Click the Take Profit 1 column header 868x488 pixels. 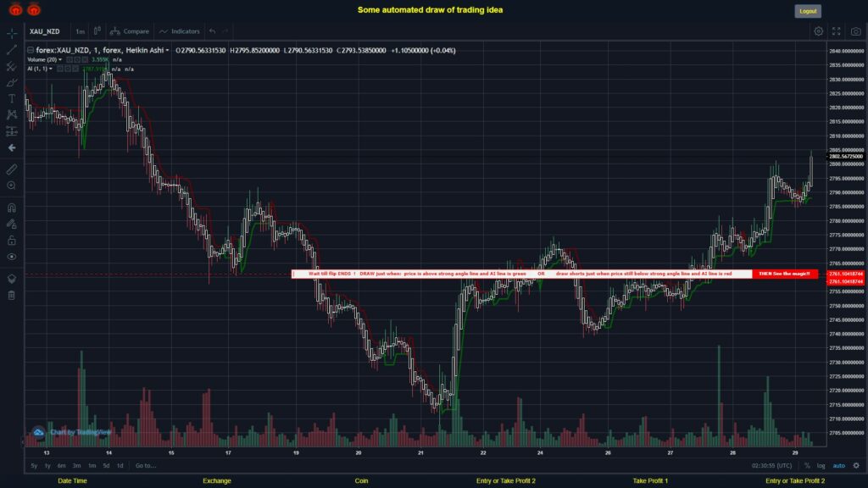click(650, 481)
